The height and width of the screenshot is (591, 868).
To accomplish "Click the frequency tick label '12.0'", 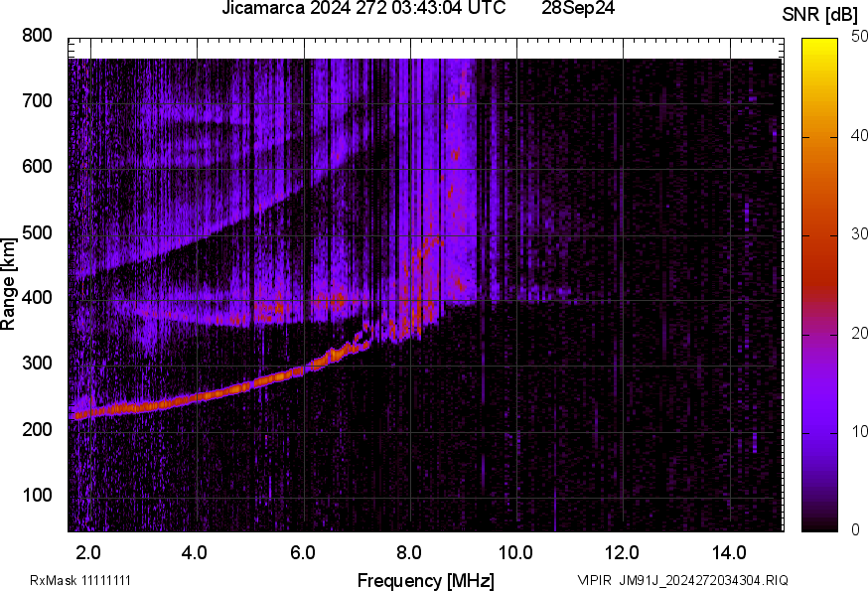I will [x=623, y=553].
